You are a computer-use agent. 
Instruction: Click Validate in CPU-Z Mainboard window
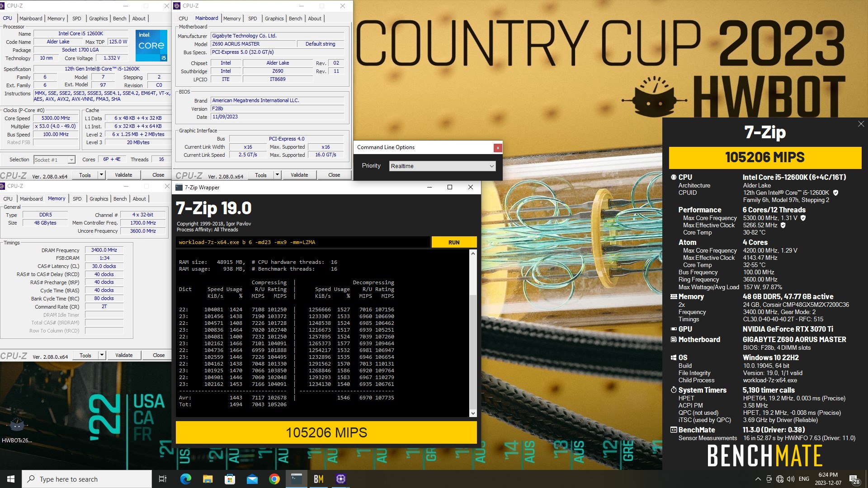[299, 175]
